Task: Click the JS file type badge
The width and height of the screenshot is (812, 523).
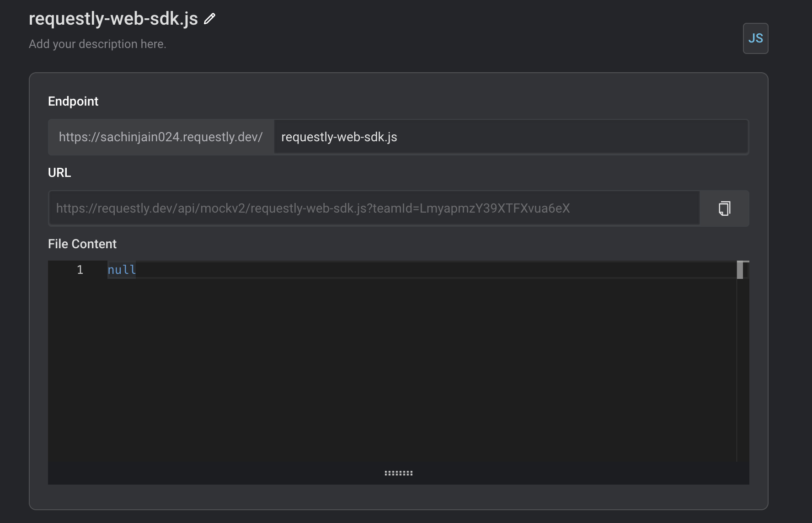Action: 755,38
